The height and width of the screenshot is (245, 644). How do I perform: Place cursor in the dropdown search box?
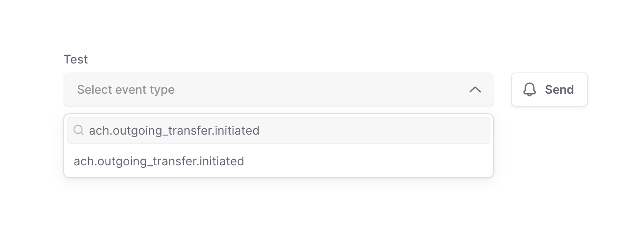(x=278, y=130)
